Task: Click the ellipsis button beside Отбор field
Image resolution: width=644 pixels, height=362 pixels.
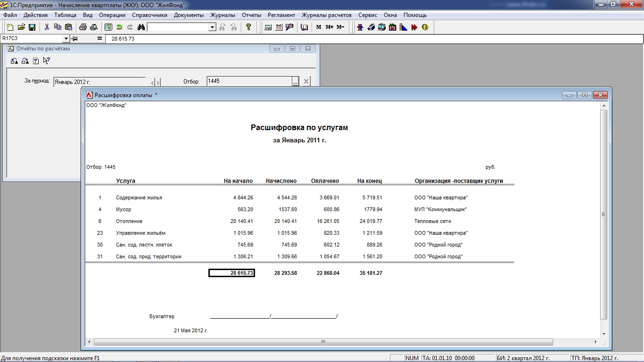Action: tap(295, 82)
